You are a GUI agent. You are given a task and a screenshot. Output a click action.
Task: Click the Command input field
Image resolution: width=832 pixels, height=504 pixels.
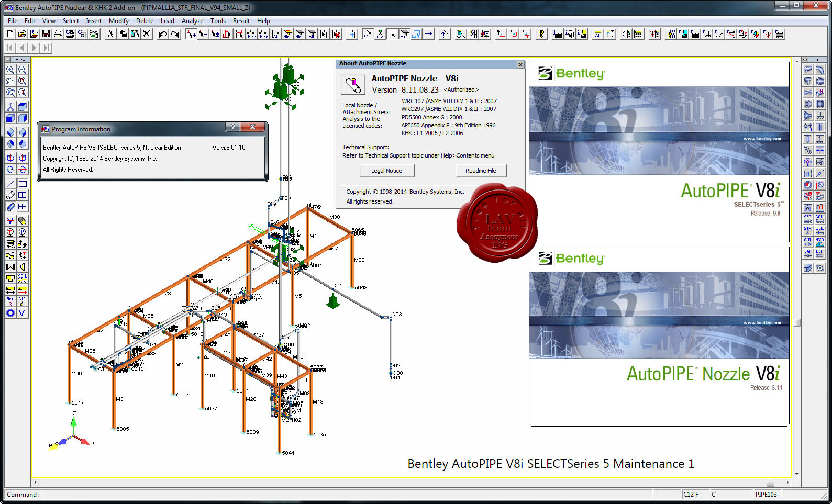pyautogui.click(x=329, y=494)
